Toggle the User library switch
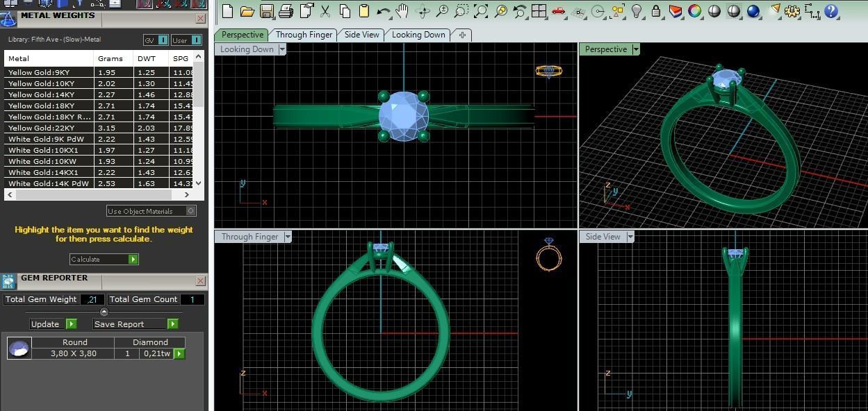The image size is (868, 411). point(186,40)
